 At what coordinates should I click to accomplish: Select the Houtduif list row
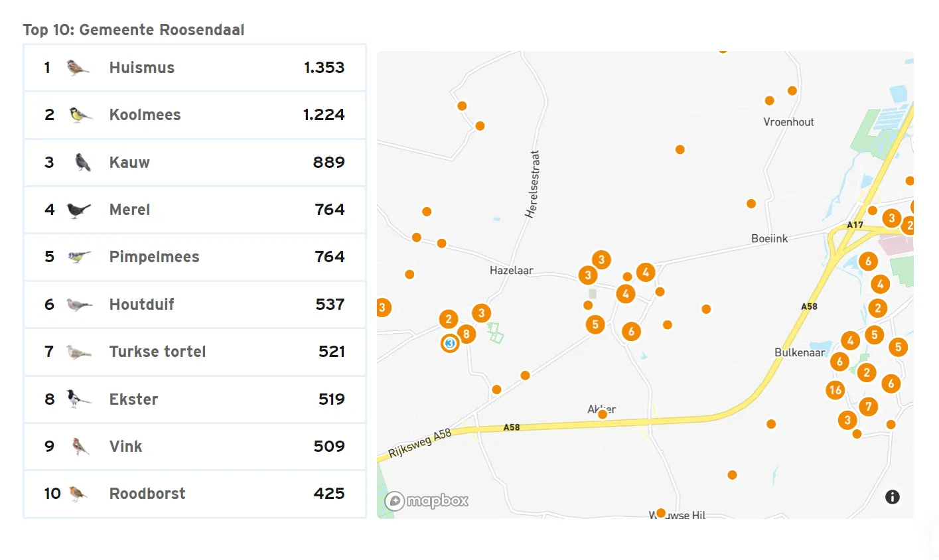(194, 305)
